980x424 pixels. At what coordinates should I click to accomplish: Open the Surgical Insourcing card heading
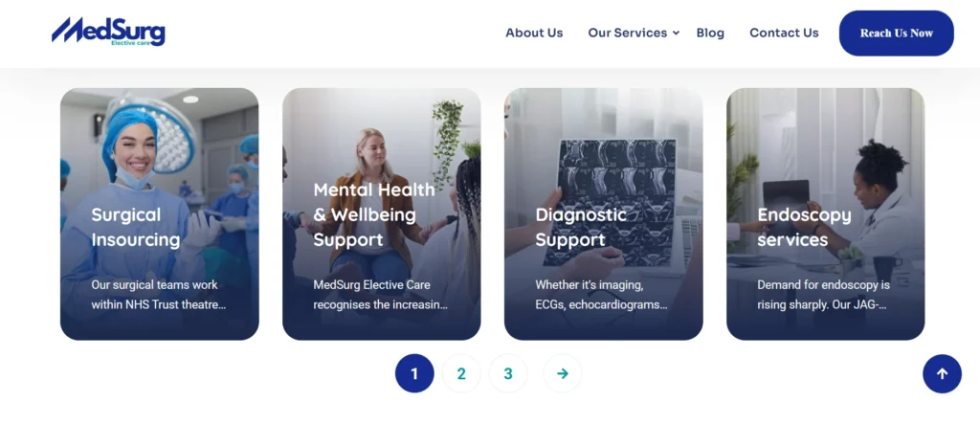[136, 227]
